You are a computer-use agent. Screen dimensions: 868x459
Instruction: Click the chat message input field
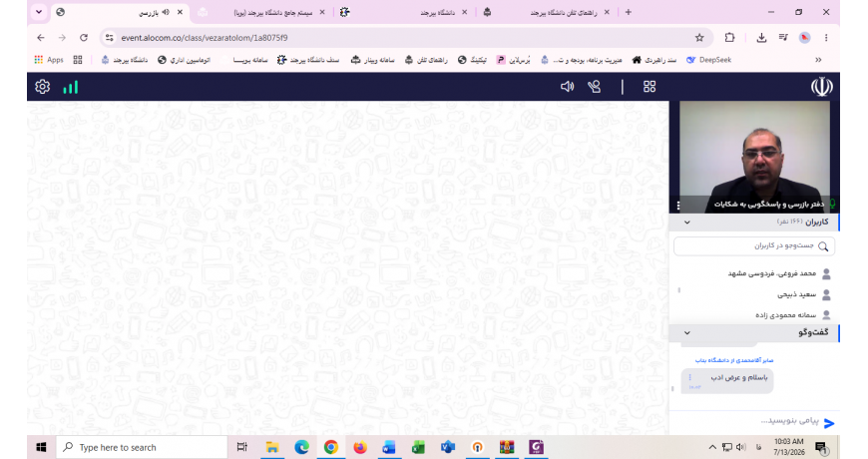[x=789, y=421]
